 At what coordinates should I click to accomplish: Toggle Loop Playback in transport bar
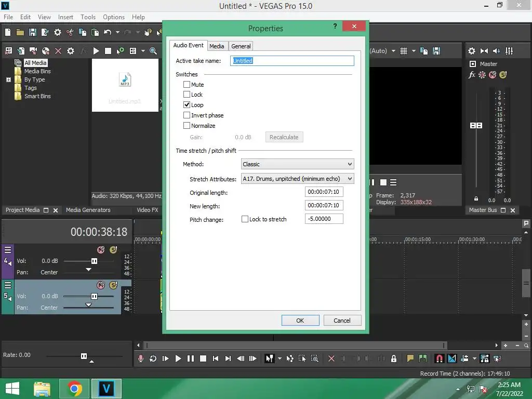click(x=153, y=358)
